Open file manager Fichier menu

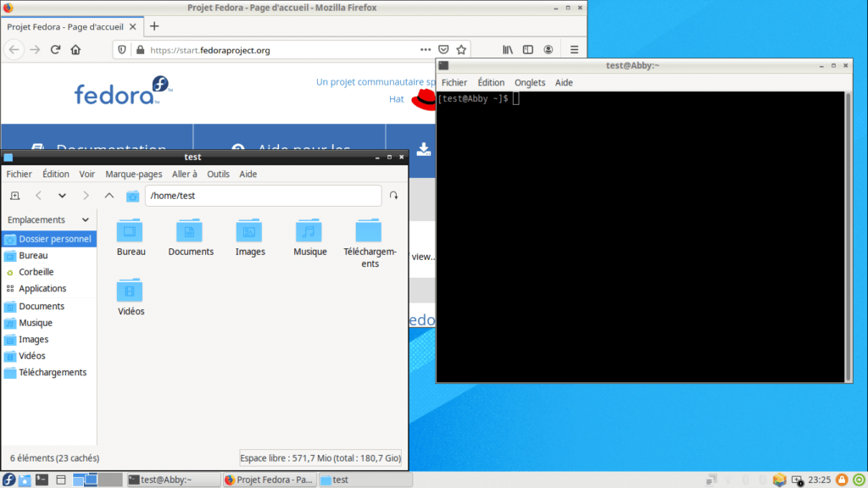(x=19, y=174)
